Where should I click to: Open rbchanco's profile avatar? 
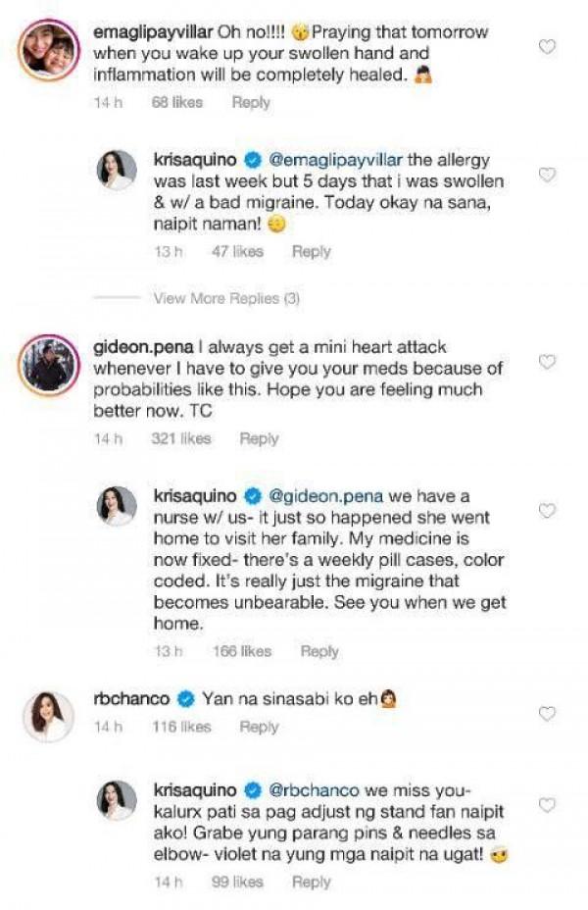pyautogui.click(x=46, y=716)
